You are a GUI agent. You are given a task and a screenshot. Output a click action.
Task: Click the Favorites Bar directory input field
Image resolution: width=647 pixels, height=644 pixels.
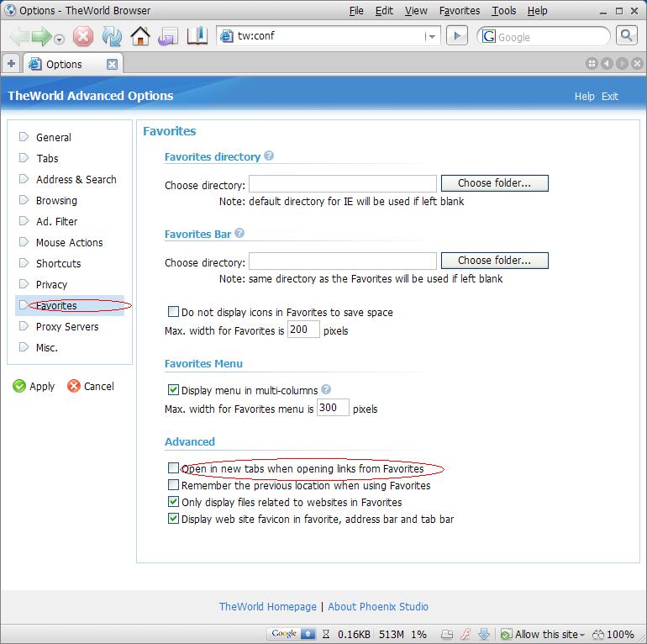click(x=343, y=261)
